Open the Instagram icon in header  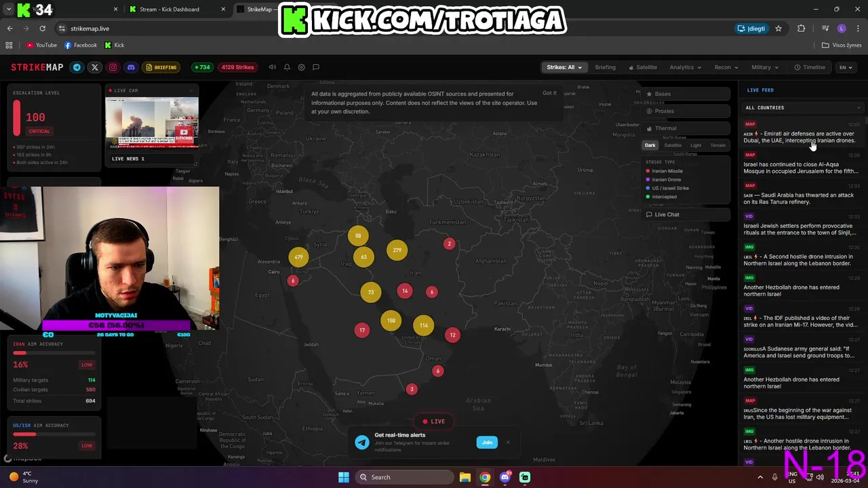click(x=113, y=67)
